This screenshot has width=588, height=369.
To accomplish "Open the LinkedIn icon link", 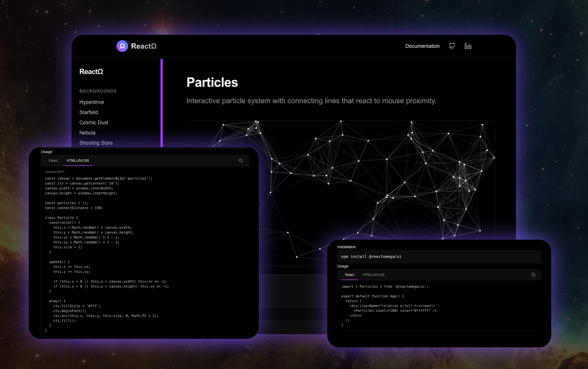I will tap(468, 46).
